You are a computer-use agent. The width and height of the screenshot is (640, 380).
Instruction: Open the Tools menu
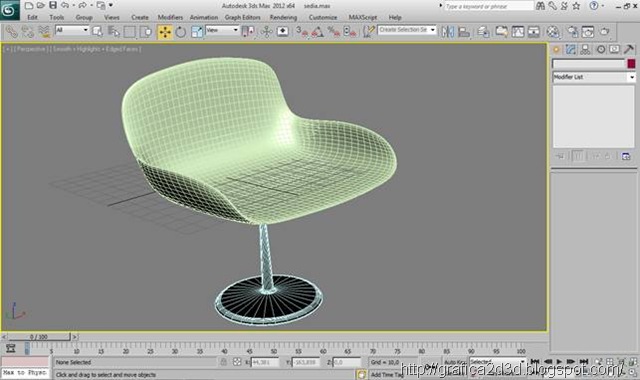click(x=57, y=17)
